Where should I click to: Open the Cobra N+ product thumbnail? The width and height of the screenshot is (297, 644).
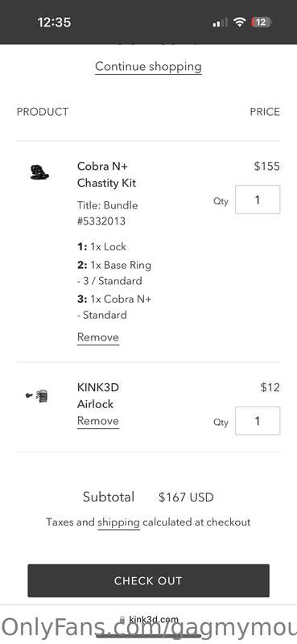39,172
